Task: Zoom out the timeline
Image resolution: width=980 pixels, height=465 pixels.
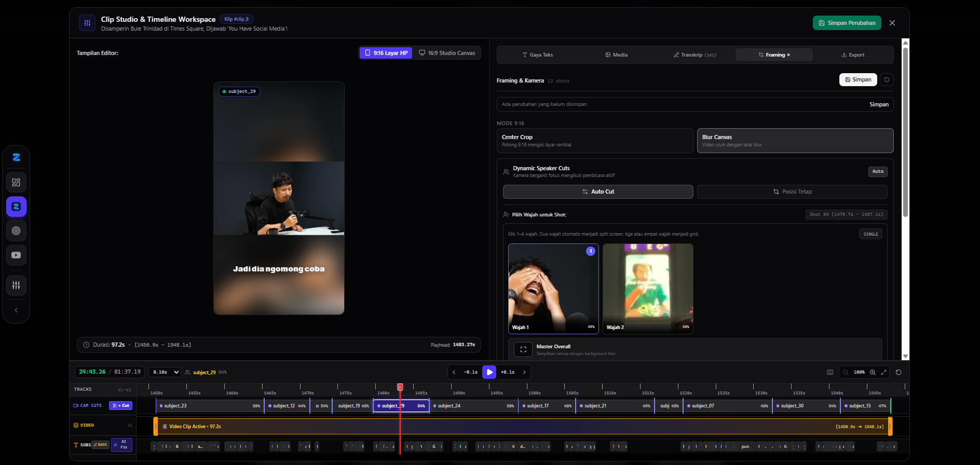Action: tap(846, 372)
